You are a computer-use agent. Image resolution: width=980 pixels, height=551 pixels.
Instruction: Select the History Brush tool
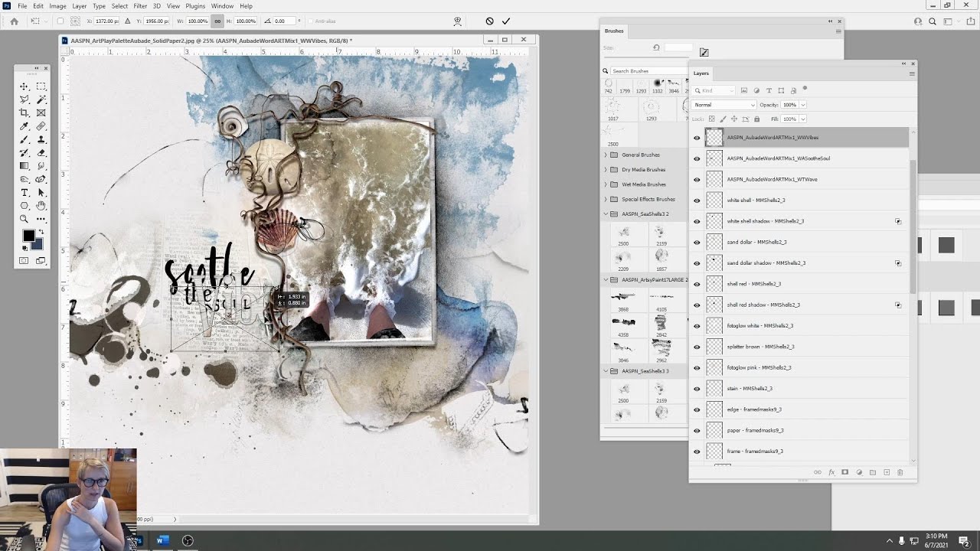[x=24, y=152]
